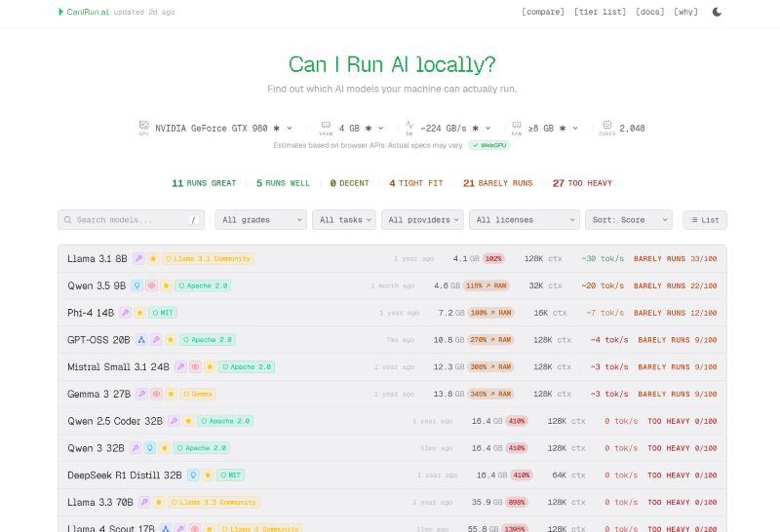780x532 pixels.
Task: Click reasoning bulb icon on DeepSeek R1 Distill 32B
Action: click(x=193, y=475)
